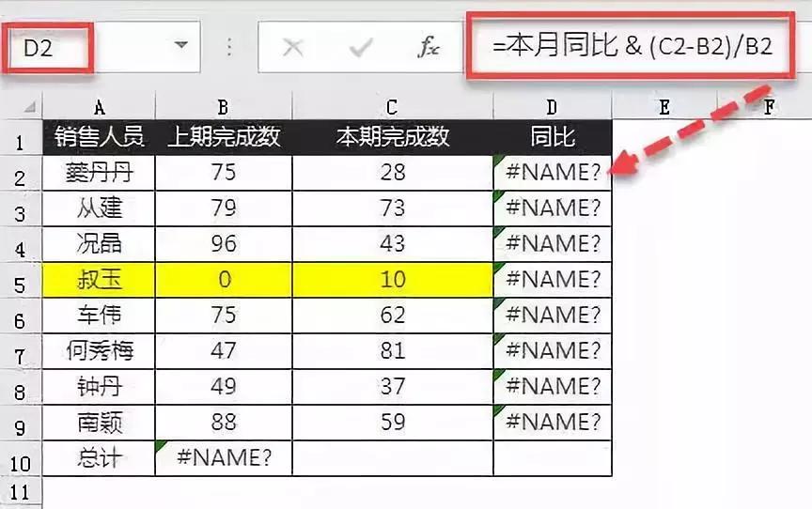The image size is (812, 509).
Task: Select yellow cell with value 10
Action: (x=393, y=280)
